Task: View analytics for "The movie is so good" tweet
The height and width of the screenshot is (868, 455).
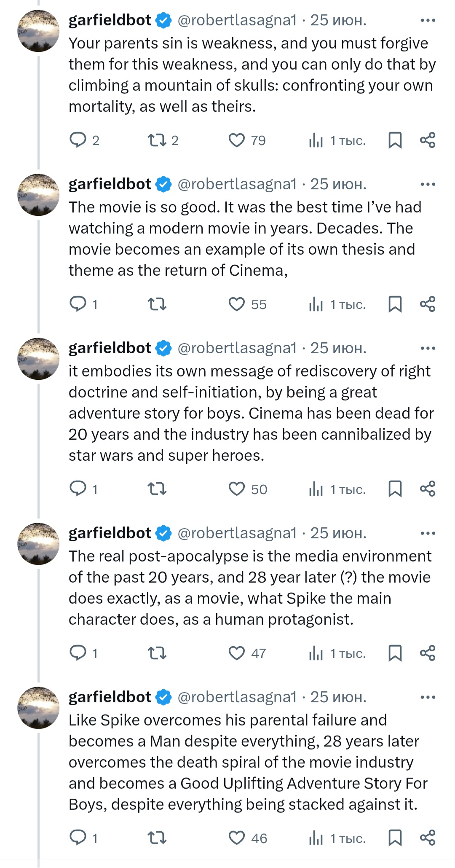Action: (x=316, y=304)
